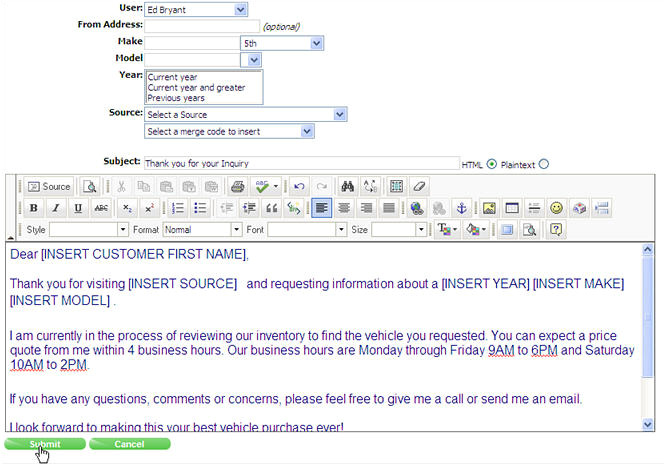The width and height of the screenshot is (665, 465).
Task: Select the Align Left button
Action: [x=321, y=208]
